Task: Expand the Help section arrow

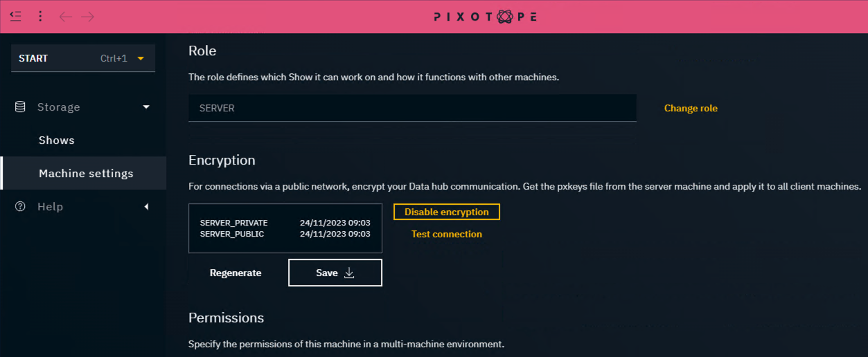Action: (x=145, y=206)
